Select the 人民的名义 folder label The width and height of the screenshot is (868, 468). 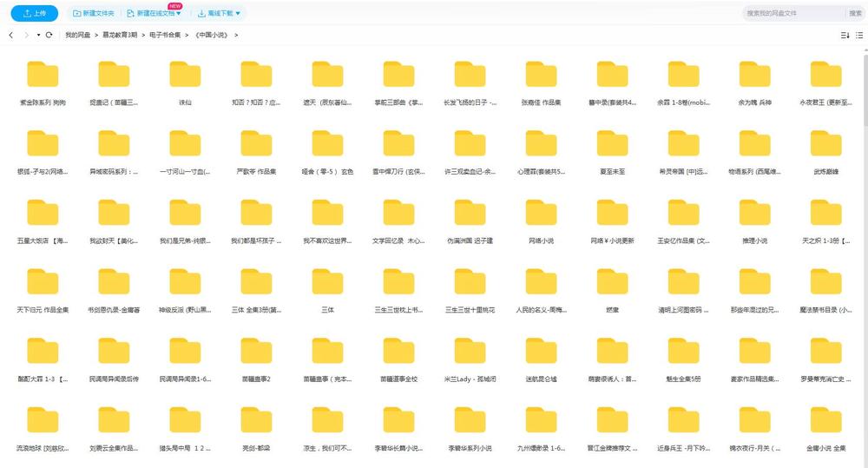(542, 310)
